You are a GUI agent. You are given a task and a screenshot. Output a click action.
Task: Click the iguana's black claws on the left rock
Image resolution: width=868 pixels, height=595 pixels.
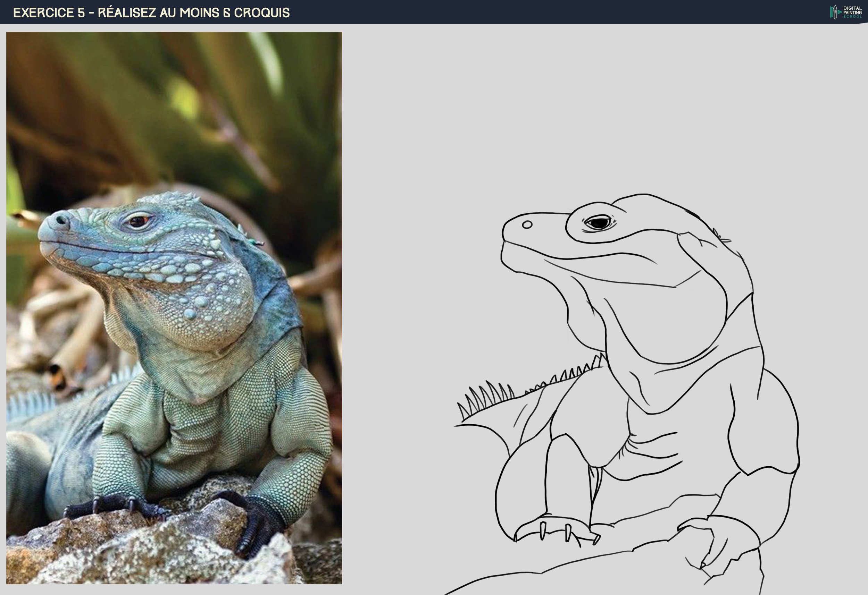pos(112,505)
